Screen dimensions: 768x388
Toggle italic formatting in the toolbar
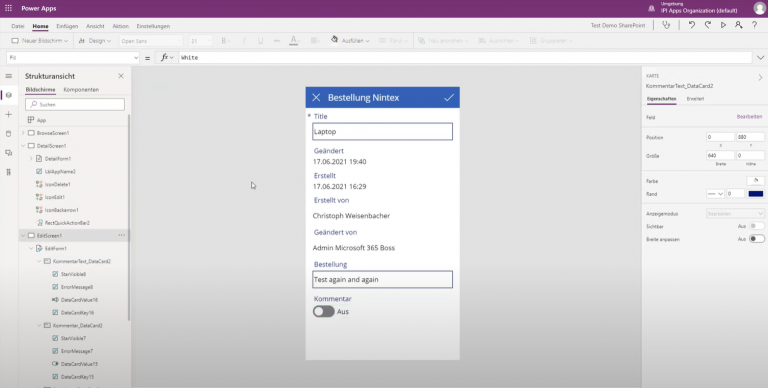244,41
